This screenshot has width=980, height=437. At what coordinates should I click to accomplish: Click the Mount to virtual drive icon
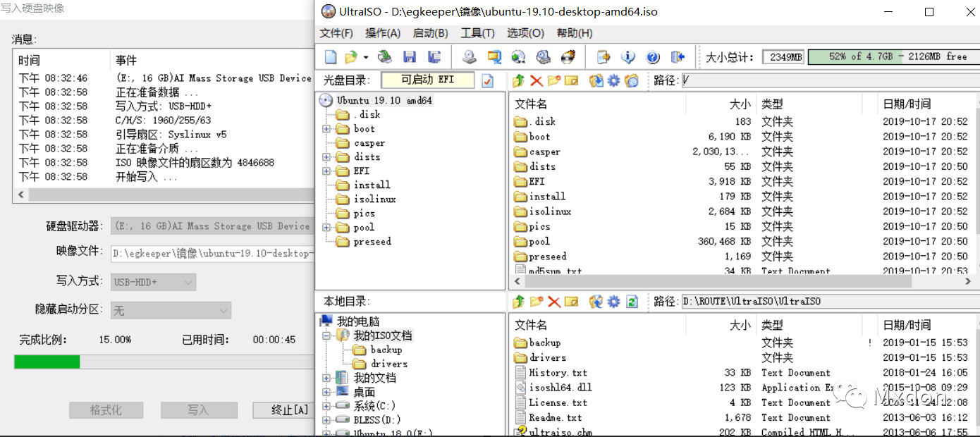(543, 57)
